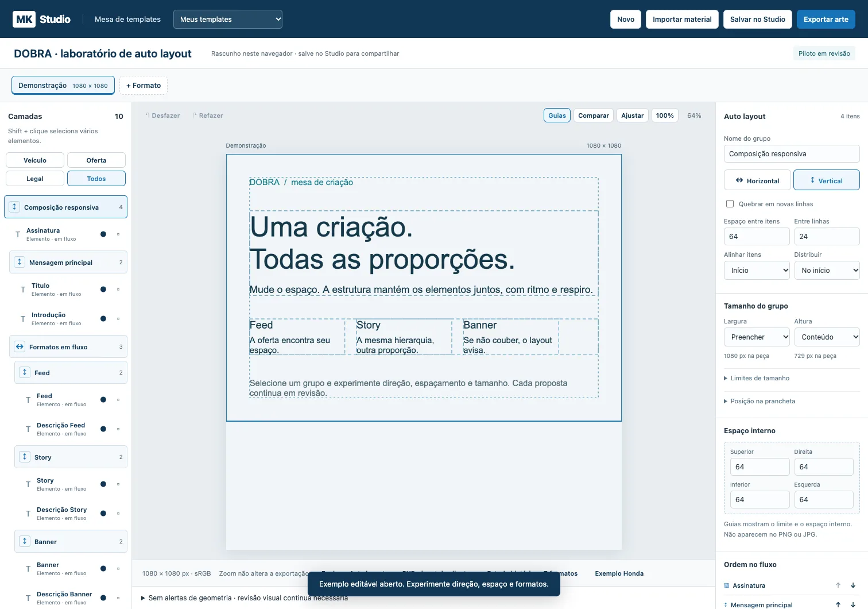Open the Alinhar itens dropdown

757,270
